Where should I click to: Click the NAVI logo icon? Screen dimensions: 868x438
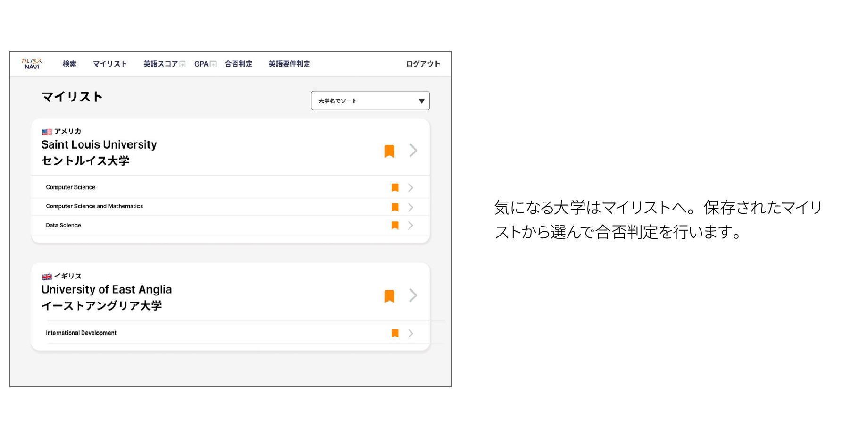(32, 64)
